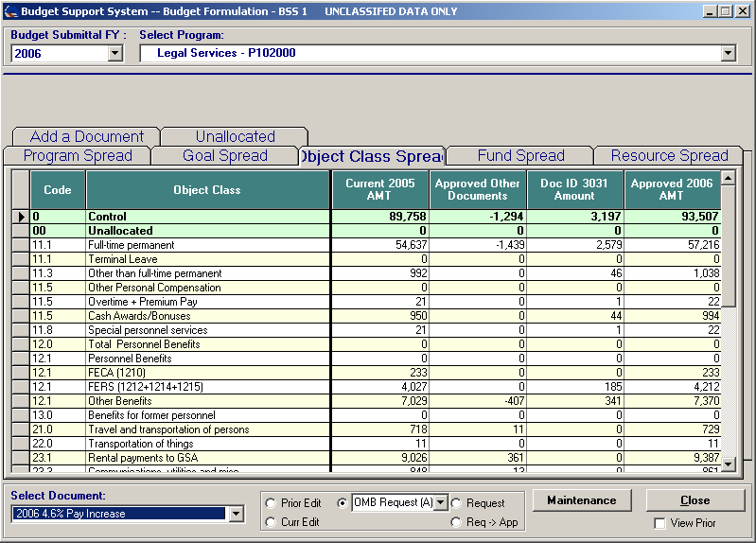
Task: Click the Approved 2006 AMT column header
Action: click(671, 190)
